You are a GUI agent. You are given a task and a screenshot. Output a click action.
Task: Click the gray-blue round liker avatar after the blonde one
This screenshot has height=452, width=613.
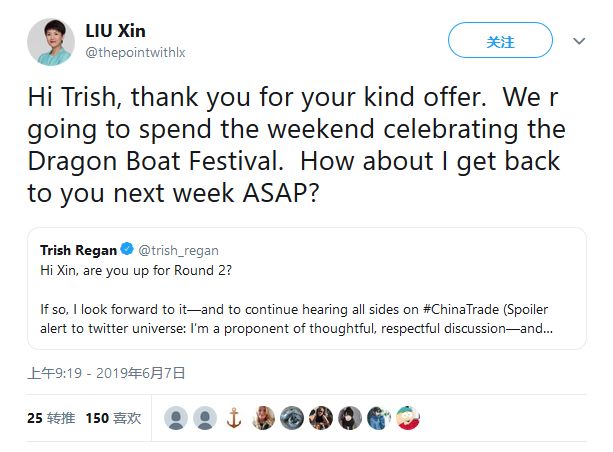coord(292,418)
